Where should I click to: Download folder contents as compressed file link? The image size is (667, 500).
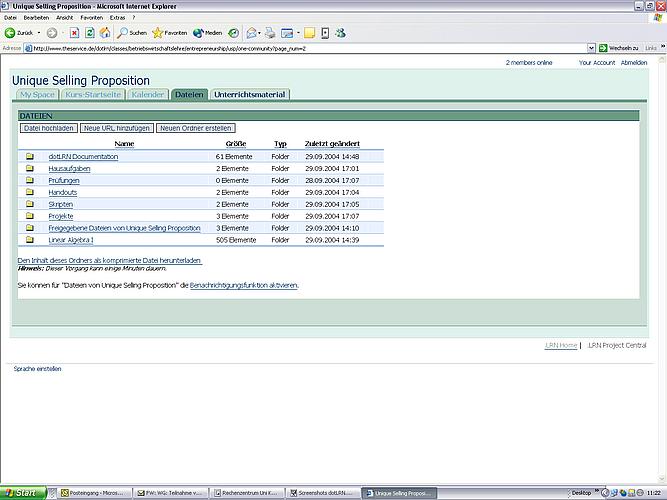point(109,260)
